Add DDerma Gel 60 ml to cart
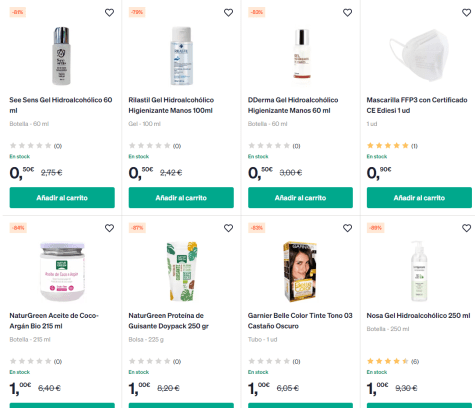 (x=300, y=198)
